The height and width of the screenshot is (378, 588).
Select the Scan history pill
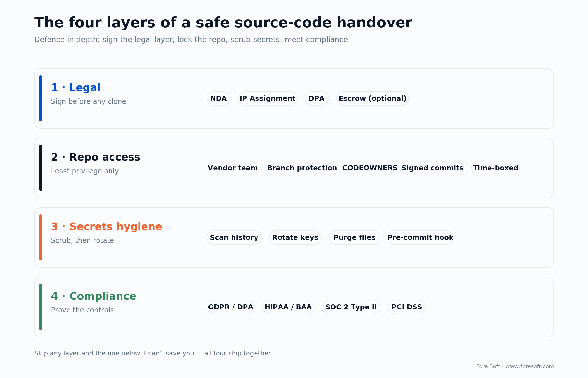234,237
